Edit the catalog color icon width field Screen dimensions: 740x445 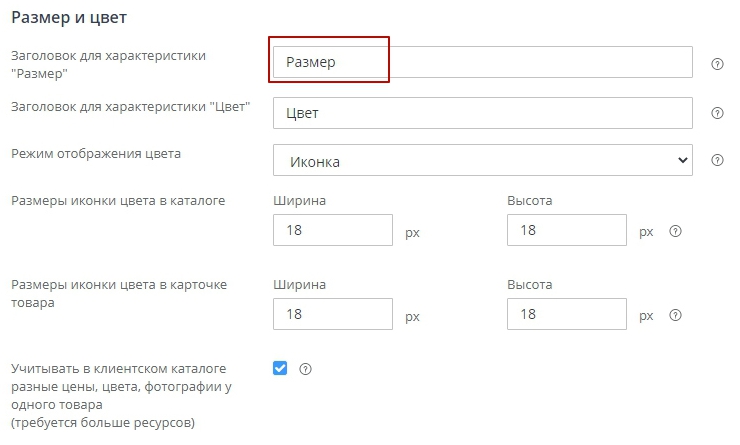(x=332, y=231)
